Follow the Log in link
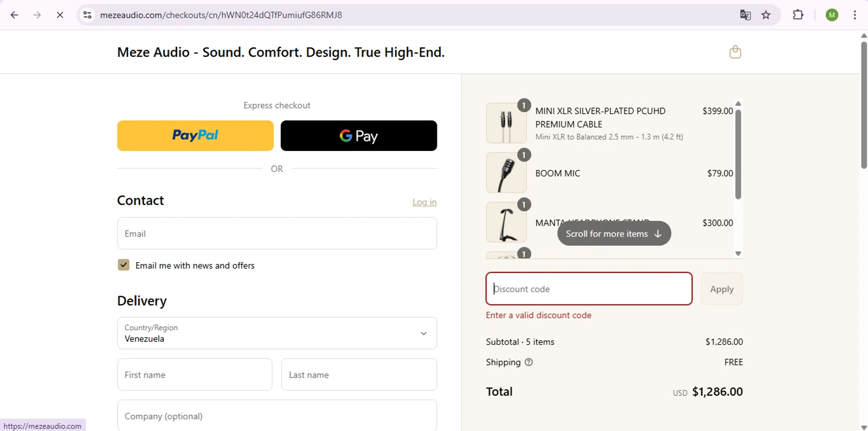 coord(424,202)
